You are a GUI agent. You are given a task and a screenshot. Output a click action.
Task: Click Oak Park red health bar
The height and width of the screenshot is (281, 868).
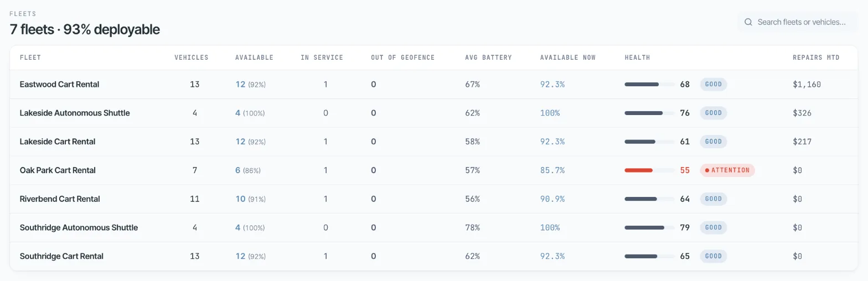click(649, 170)
